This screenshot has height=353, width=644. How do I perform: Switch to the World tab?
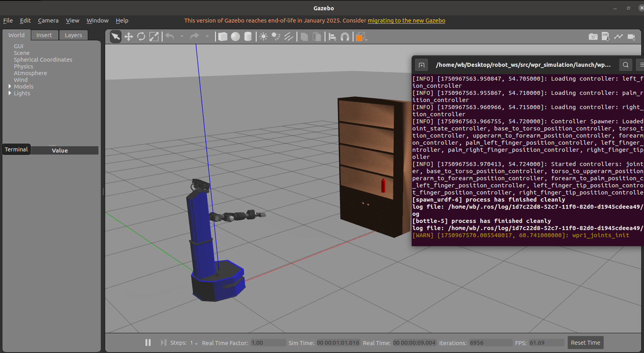(x=17, y=35)
